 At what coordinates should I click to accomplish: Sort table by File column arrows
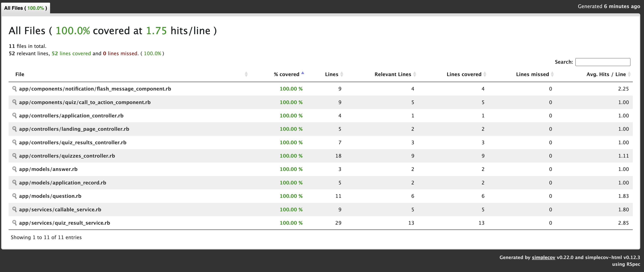click(246, 74)
